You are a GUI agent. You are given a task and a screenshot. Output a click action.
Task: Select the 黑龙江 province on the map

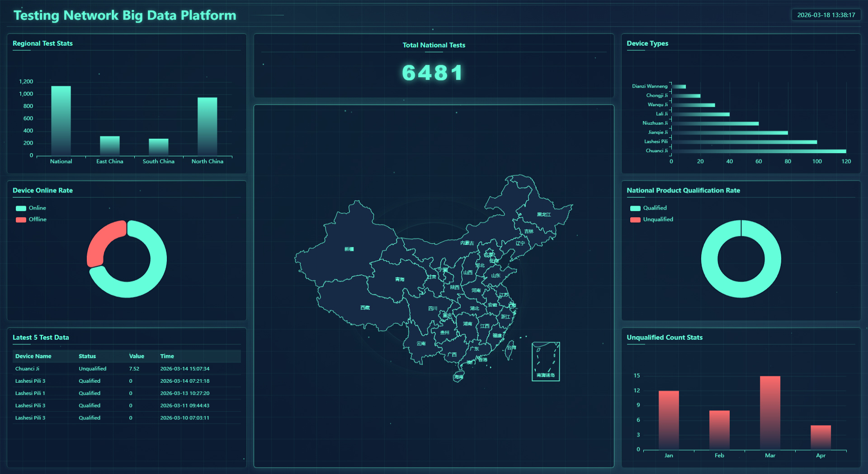pyautogui.click(x=544, y=214)
